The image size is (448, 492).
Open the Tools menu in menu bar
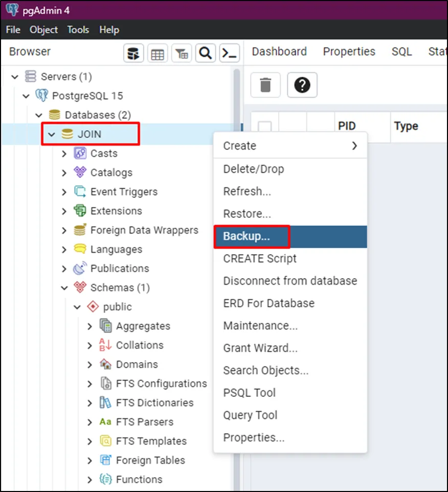78,30
